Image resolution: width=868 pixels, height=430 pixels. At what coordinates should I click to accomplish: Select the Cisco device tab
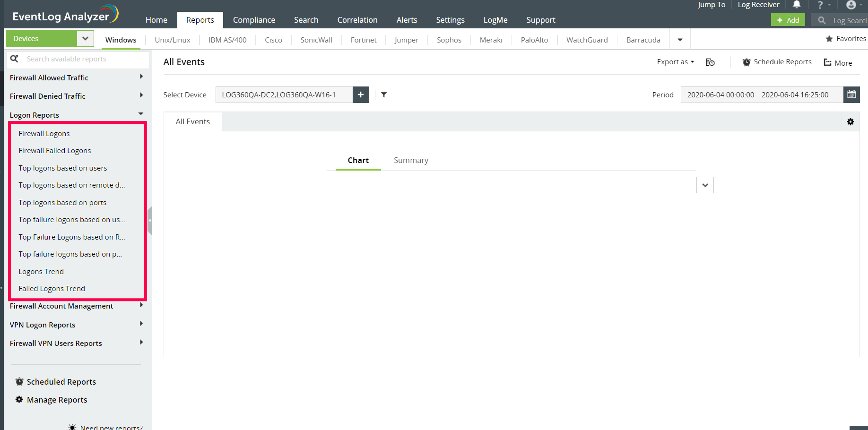tap(273, 40)
